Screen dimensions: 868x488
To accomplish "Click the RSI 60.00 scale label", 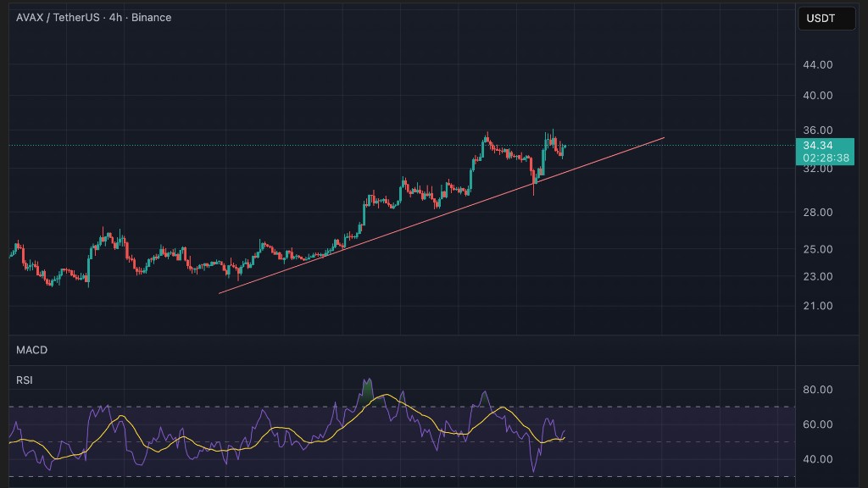I will [817, 424].
